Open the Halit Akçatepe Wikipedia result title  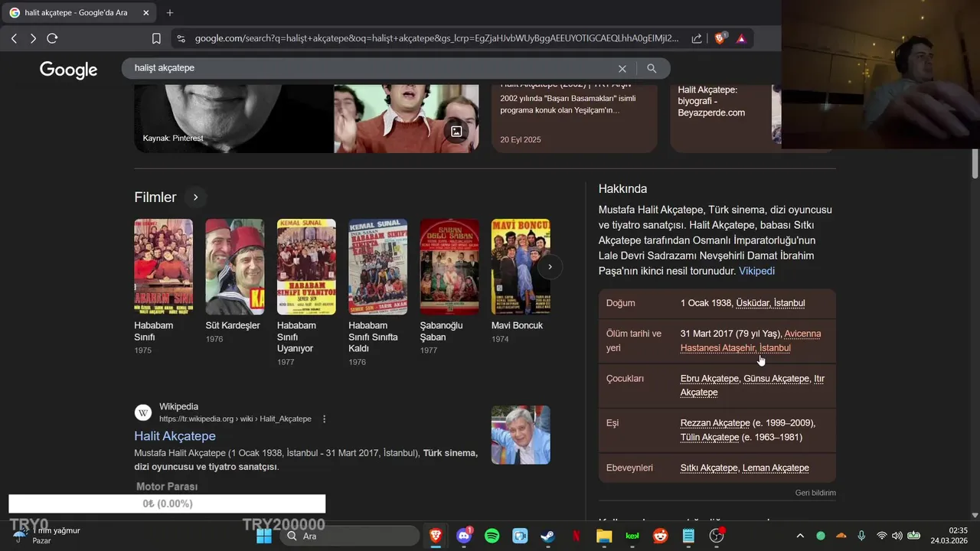pos(175,435)
